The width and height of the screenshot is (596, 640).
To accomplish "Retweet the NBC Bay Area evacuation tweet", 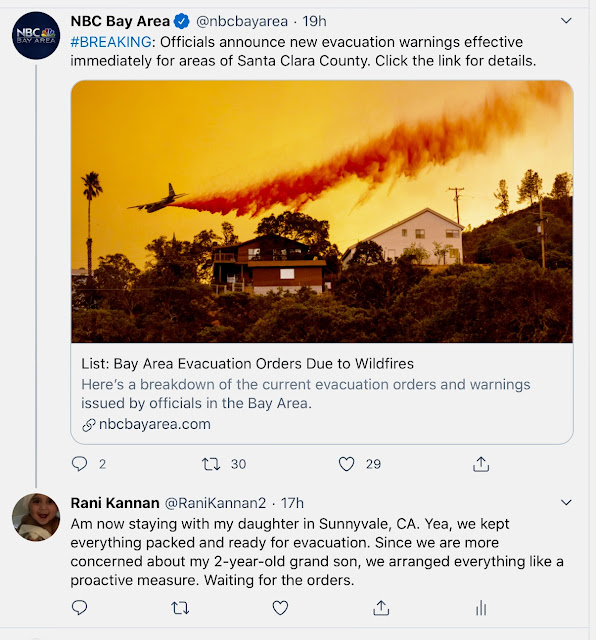I will coord(211,464).
